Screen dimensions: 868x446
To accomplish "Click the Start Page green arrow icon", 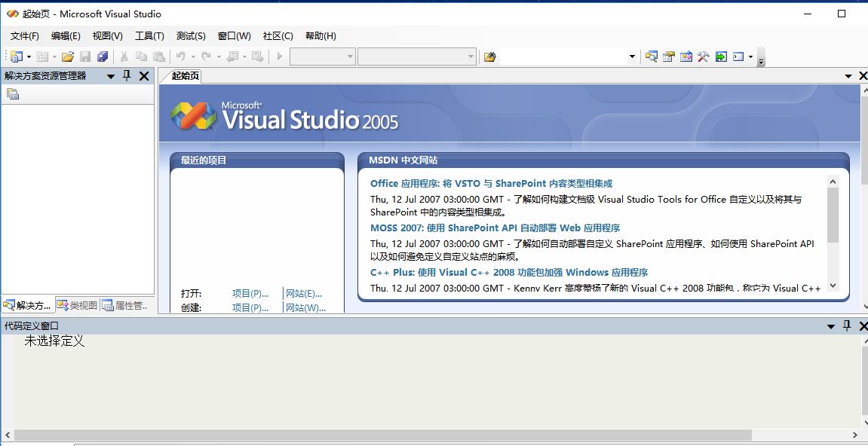I will pyautogui.click(x=721, y=57).
